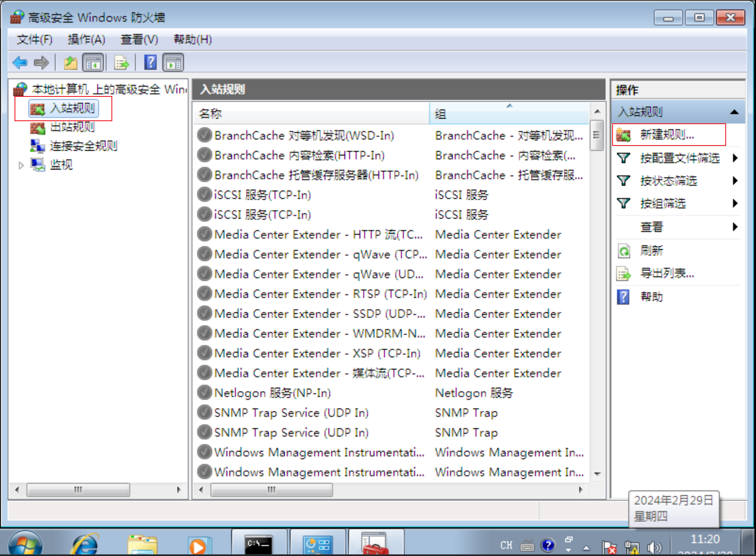Click the volume speaker tray icon
The image size is (756, 556).
pyautogui.click(x=654, y=547)
